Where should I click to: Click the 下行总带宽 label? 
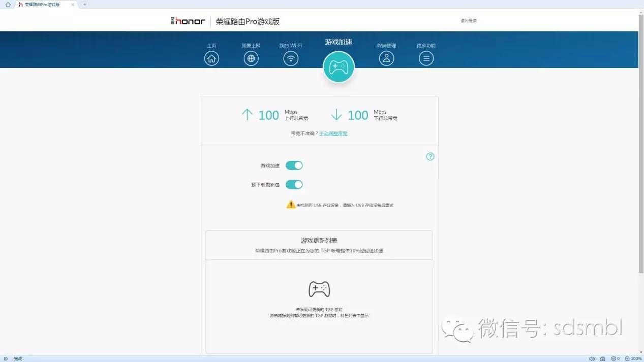pos(386,118)
